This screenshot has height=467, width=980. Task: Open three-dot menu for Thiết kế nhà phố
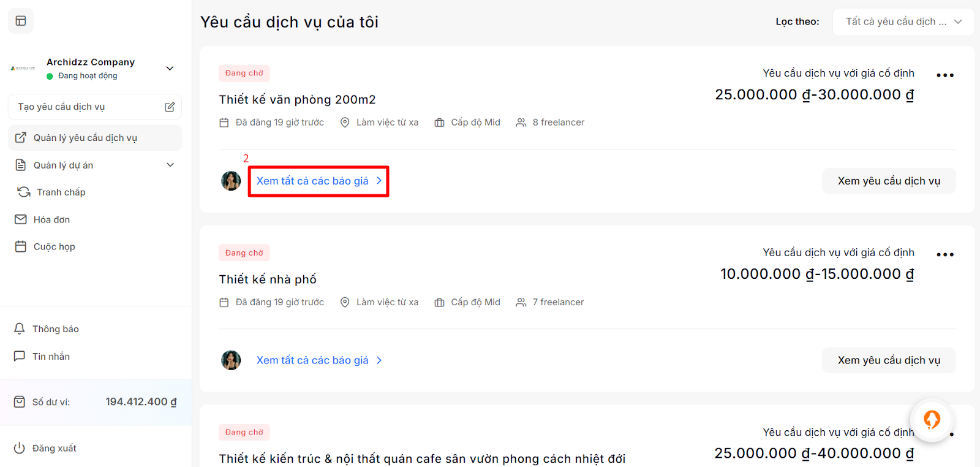coord(944,254)
